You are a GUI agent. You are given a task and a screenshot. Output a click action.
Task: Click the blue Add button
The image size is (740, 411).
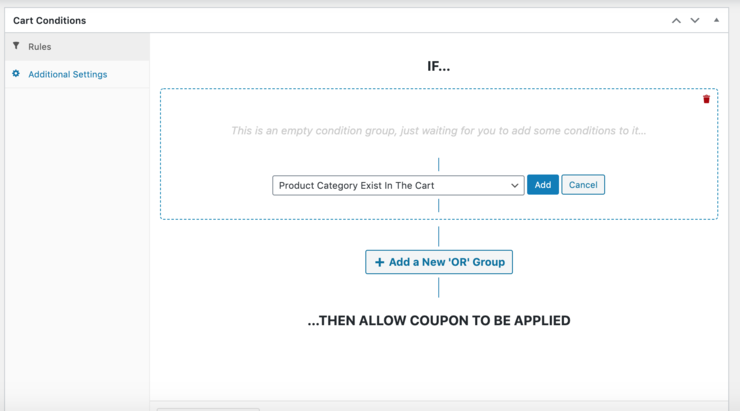tap(543, 185)
